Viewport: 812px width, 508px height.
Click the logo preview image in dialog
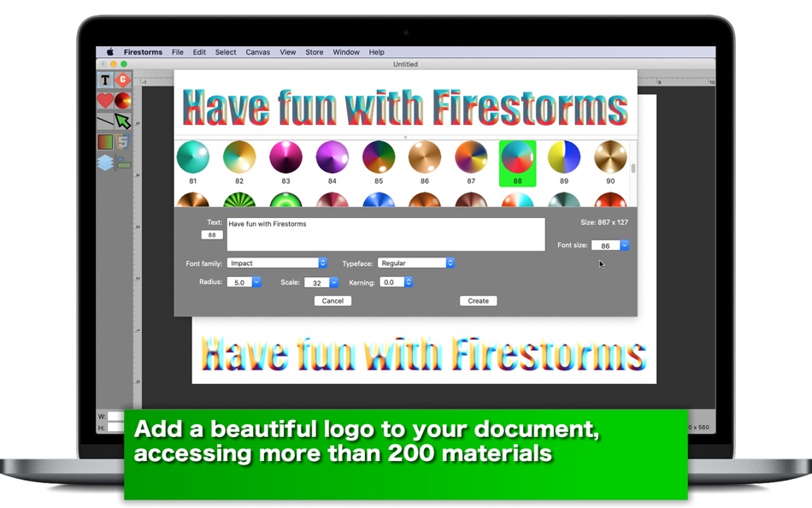pyautogui.click(x=405, y=107)
